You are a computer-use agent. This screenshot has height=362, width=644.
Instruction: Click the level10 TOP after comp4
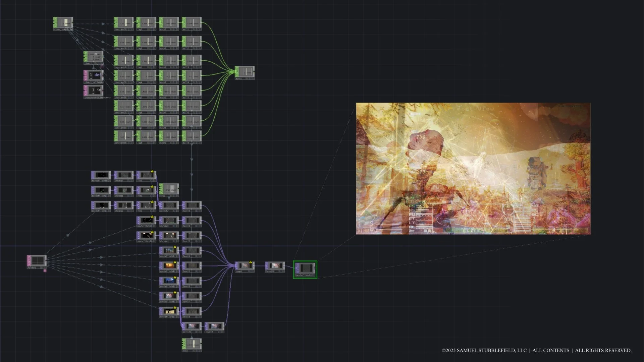[x=275, y=266]
